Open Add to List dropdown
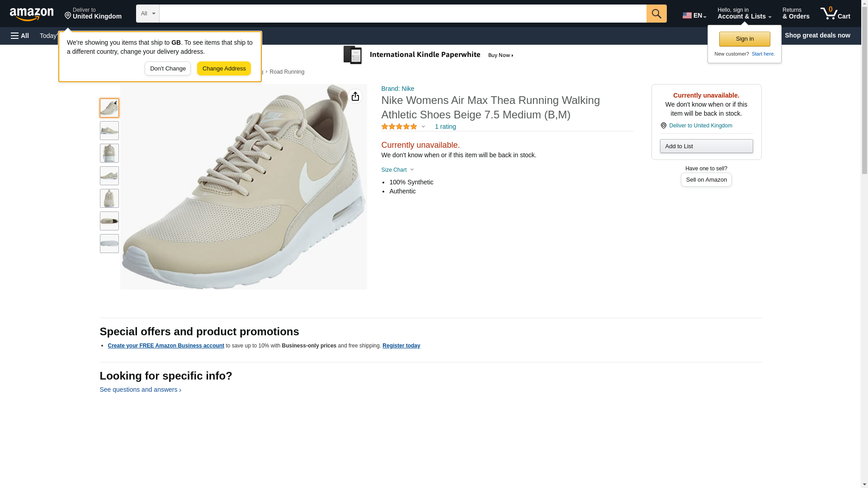 (x=706, y=146)
